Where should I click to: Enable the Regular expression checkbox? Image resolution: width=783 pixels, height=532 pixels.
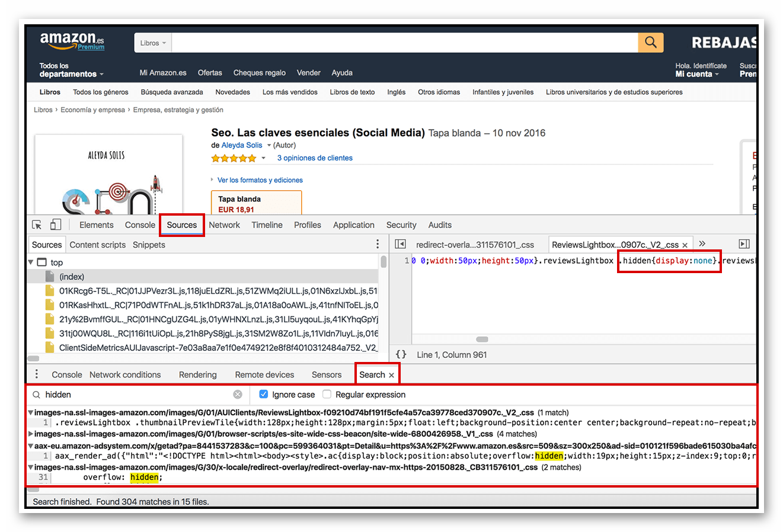coord(327,394)
